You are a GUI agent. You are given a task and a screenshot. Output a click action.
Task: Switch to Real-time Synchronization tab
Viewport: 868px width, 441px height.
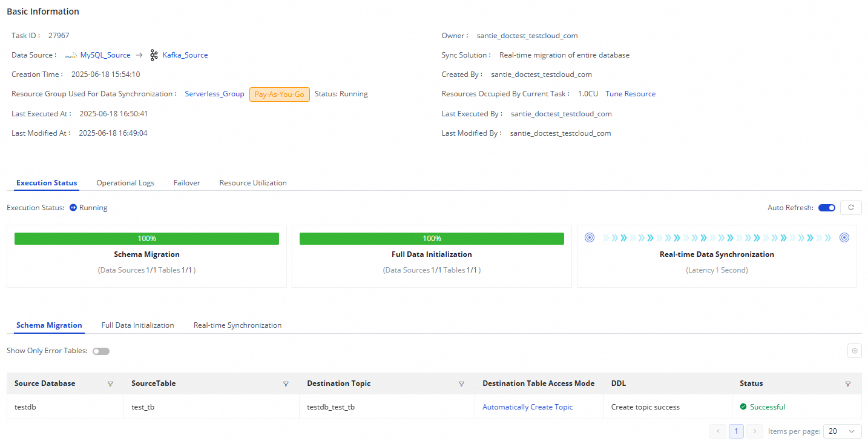click(237, 325)
